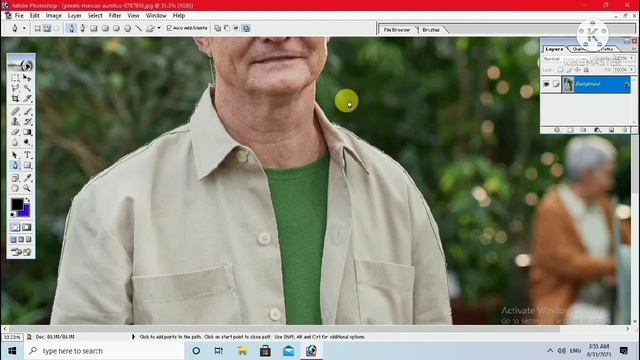The width and height of the screenshot is (640, 360).
Task: Open the Image menu
Action: click(53, 16)
